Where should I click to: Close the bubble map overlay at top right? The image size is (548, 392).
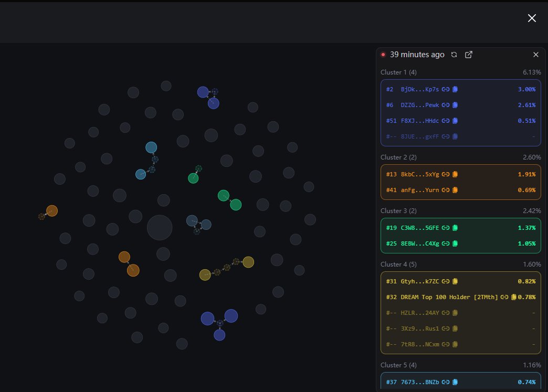[532, 18]
